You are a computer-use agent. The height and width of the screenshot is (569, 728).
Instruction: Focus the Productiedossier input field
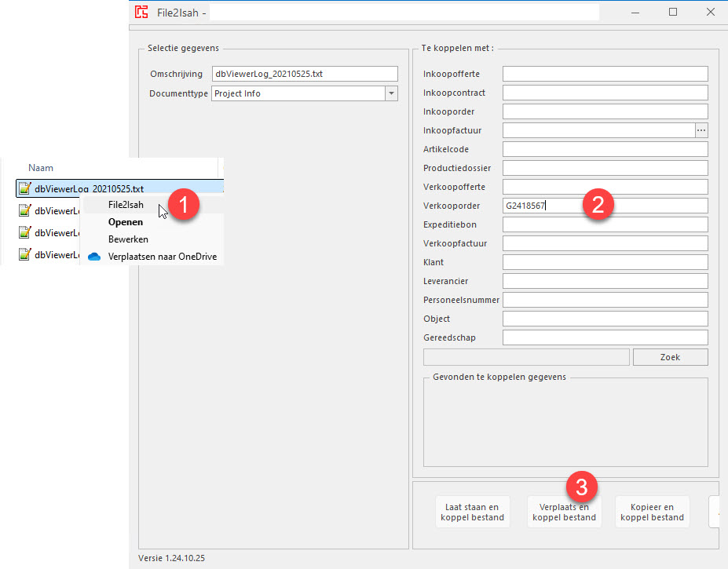(x=605, y=168)
